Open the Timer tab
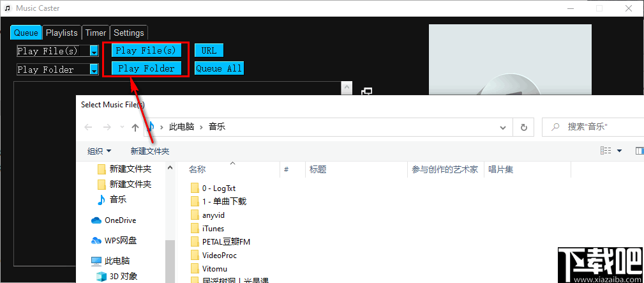Screen dimensions: 644x283 [x=96, y=33]
